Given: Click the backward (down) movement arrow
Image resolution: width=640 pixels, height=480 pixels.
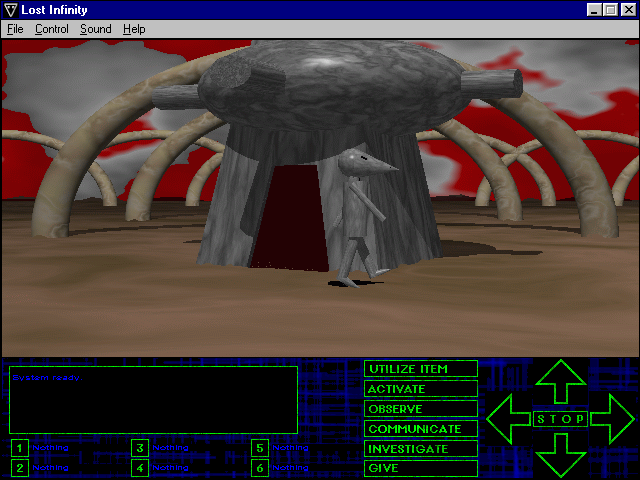Looking at the screenshot, I should click(560, 455).
